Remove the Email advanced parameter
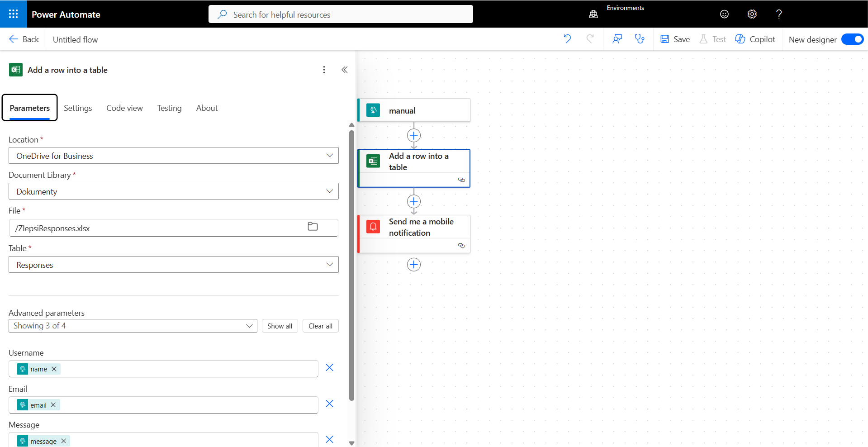Image resolution: width=868 pixels, height=447 pixels. (x=329, y=404)
